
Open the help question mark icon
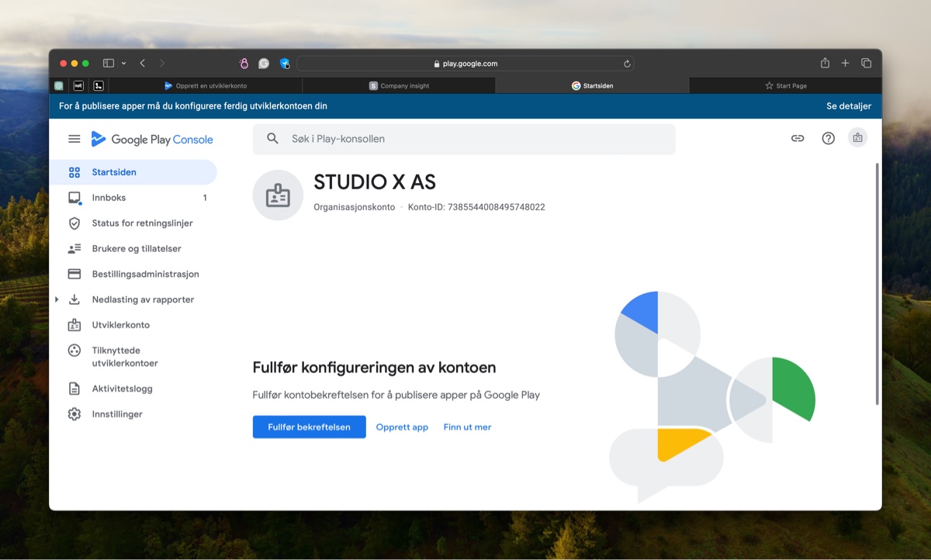point(829,138)
